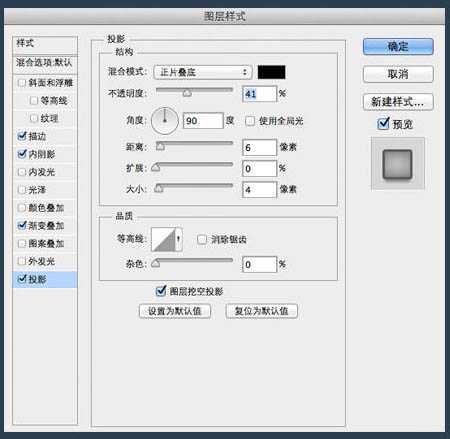
Task: Click the 等高线 contour thumbnail
Action: coord(163,239)
